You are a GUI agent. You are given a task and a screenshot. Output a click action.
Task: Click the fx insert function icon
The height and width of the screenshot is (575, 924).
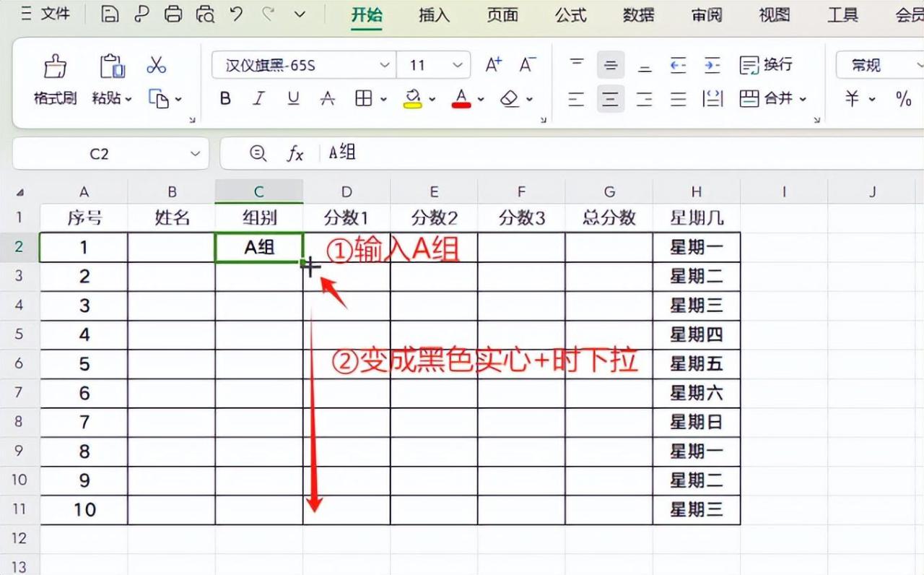[x=295, y=153]
